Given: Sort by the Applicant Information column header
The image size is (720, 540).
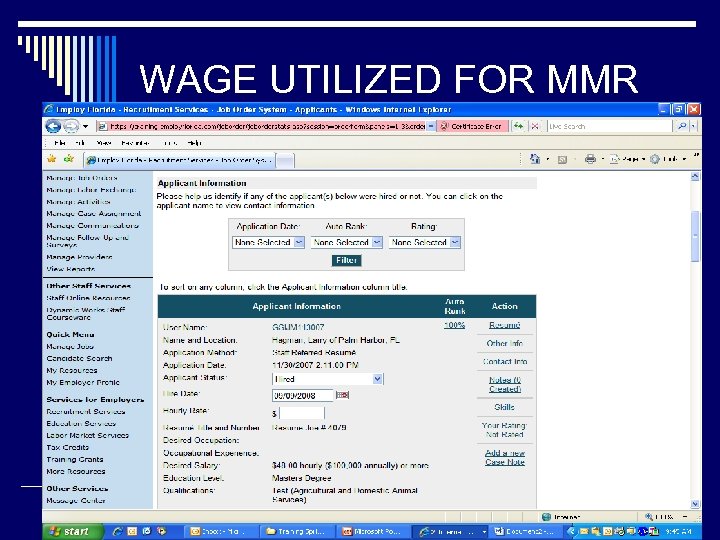Looking at the screenshot, I should (x=297, y=306).
